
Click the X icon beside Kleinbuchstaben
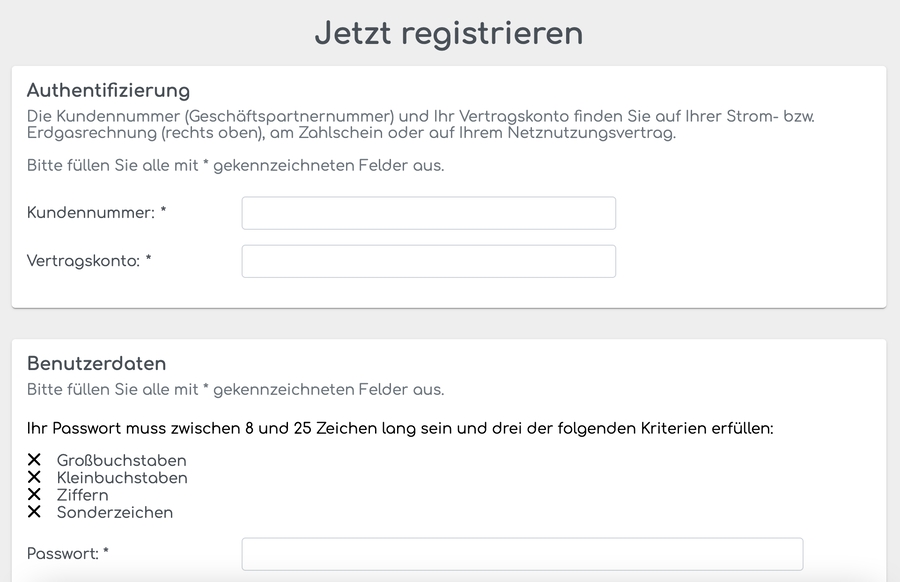coord(34,478)
